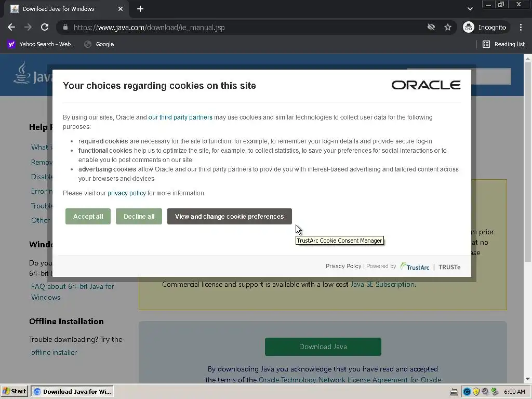Click the vertical scrollbar thumb

point(528,162)
